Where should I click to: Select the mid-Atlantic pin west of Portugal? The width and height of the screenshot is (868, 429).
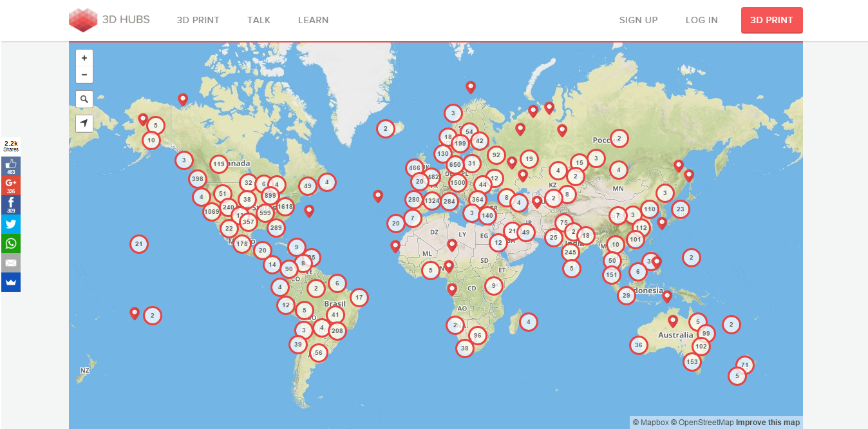click(x=378, y=196)
